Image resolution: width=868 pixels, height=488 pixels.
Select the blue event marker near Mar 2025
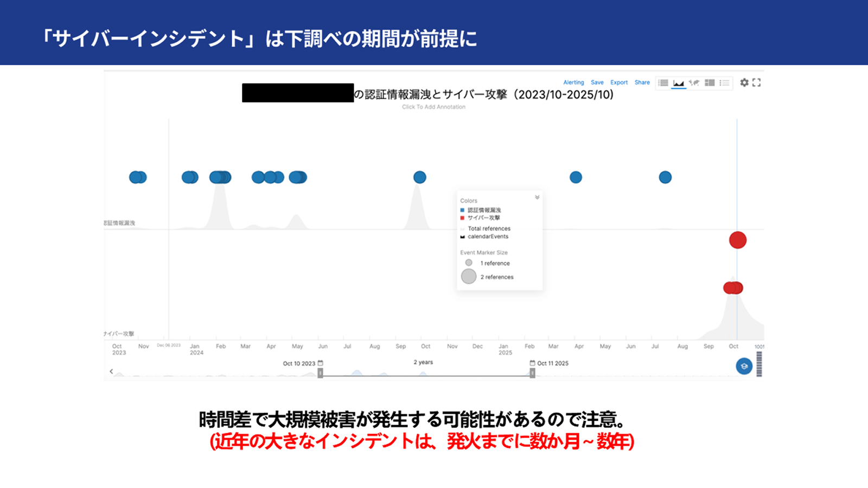tap(576, 177)
